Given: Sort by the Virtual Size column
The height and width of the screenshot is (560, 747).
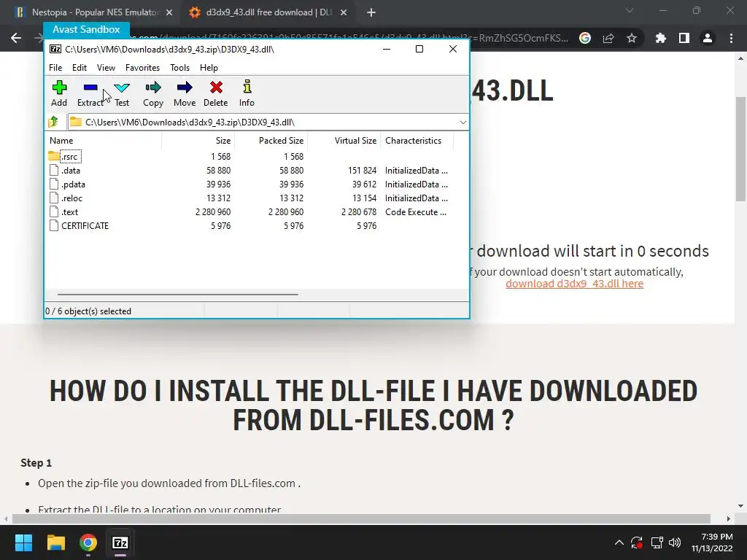Looking at the screenshot, I should pyautogui.click(x=344, y=141).
